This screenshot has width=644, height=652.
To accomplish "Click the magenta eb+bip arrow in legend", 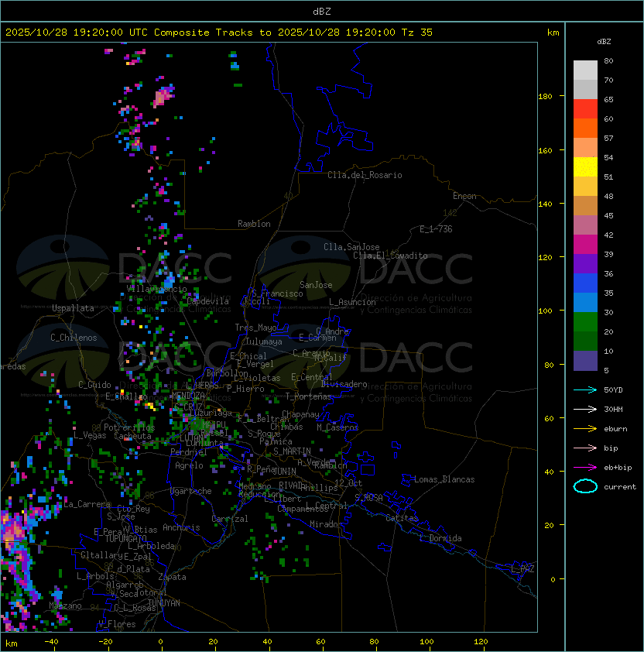I will (x=585, y=468).
